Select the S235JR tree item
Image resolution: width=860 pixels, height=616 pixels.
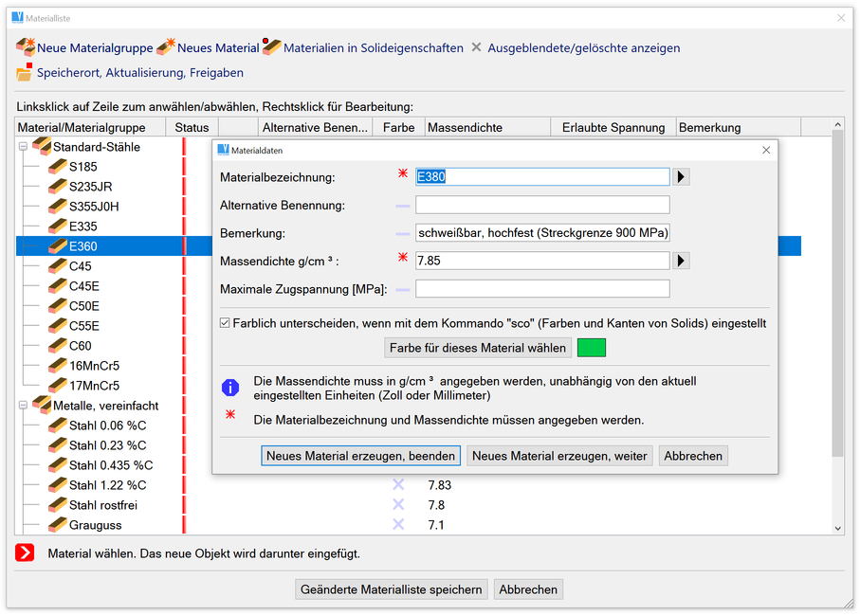[90, 187]
